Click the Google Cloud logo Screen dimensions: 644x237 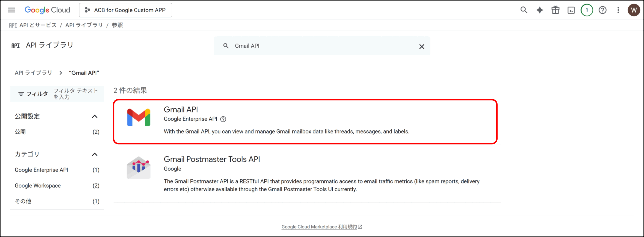point(47,10)
